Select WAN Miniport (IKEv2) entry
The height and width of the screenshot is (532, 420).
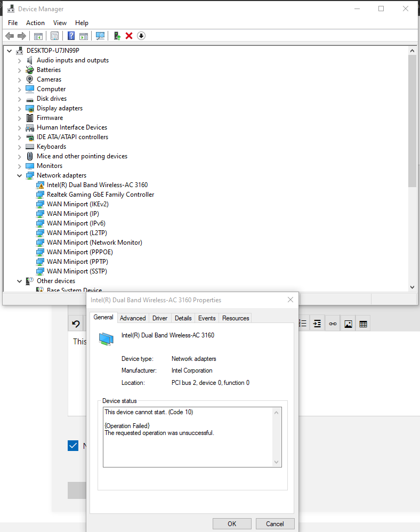point(78,204)
